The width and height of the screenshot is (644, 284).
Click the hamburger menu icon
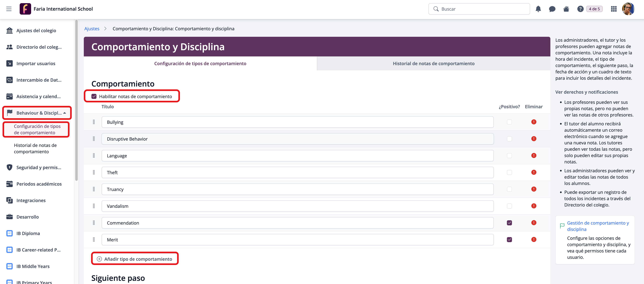coord(9,9)
